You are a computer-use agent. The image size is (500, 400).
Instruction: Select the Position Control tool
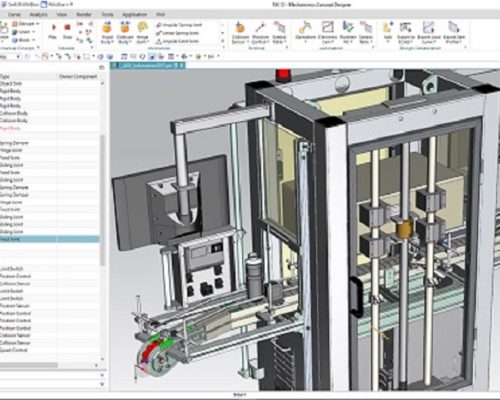coord(260,33)
